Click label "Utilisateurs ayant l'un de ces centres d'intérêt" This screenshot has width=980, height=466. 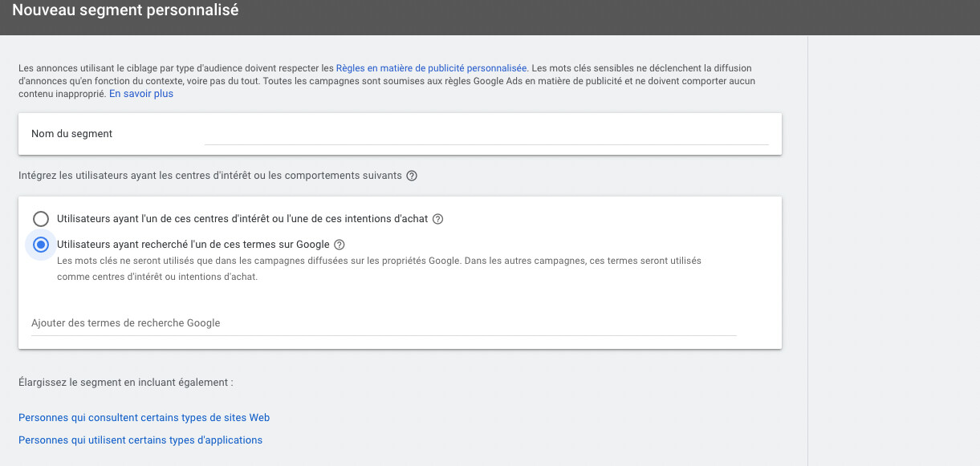[x=242, y=219]
